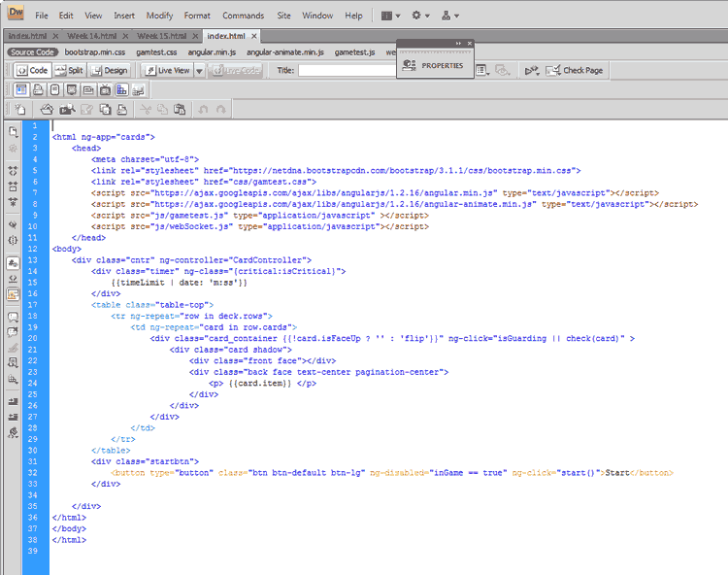Open the Window menu
This screenshot has width=728, height=575.
pos(317,16)
